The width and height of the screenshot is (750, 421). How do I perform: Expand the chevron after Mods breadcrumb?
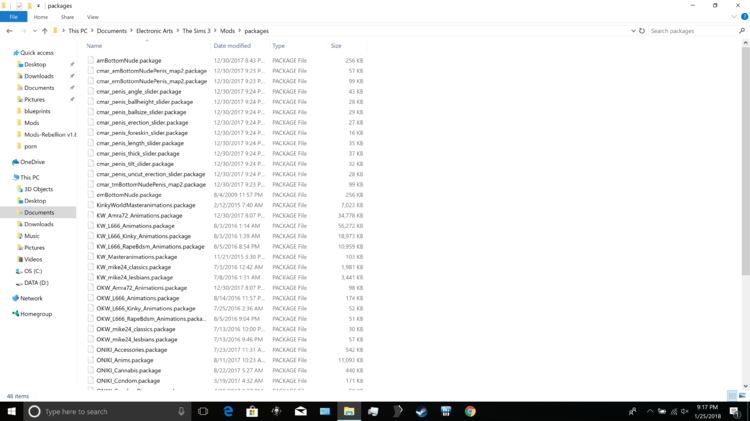click(x=240, y=31)
